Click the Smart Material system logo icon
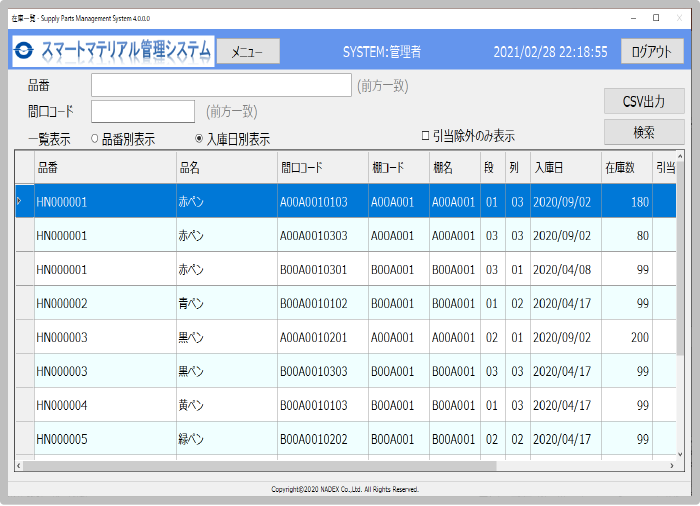The image size is (700, 506). tap(24, 50)
